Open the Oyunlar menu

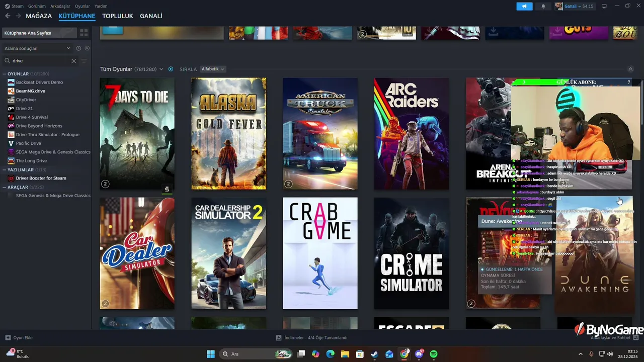83,6
